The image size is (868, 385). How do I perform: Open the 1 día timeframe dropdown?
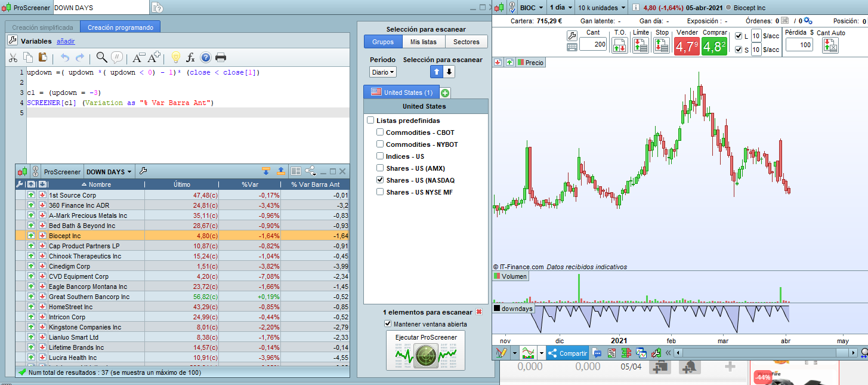[560, 8]
